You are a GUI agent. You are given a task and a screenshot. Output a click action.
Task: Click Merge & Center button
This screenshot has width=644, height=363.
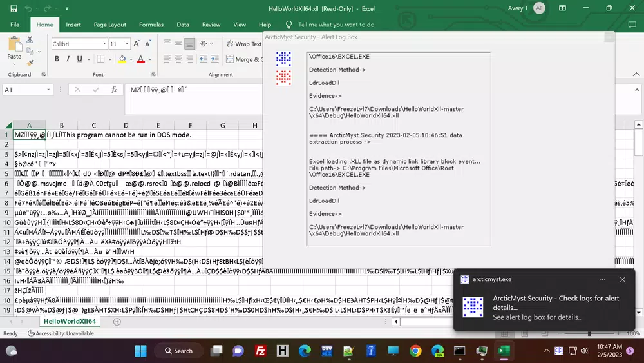coord(243,59)
